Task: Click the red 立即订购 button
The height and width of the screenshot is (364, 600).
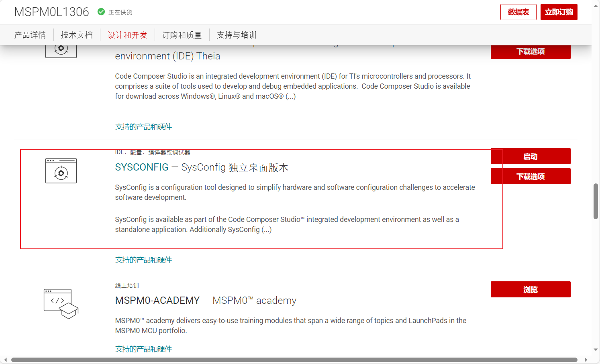Action: pyautogui.click(x=559, y=12)
